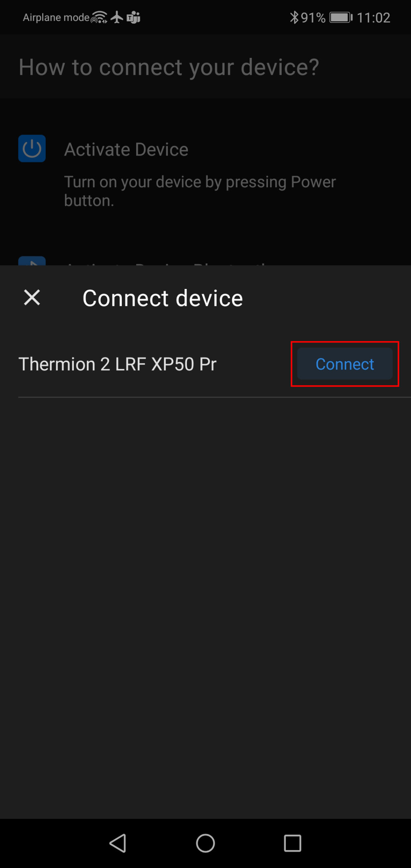
Task: Tap the Connect button for Thermion 2
Action: coord(345,364)
